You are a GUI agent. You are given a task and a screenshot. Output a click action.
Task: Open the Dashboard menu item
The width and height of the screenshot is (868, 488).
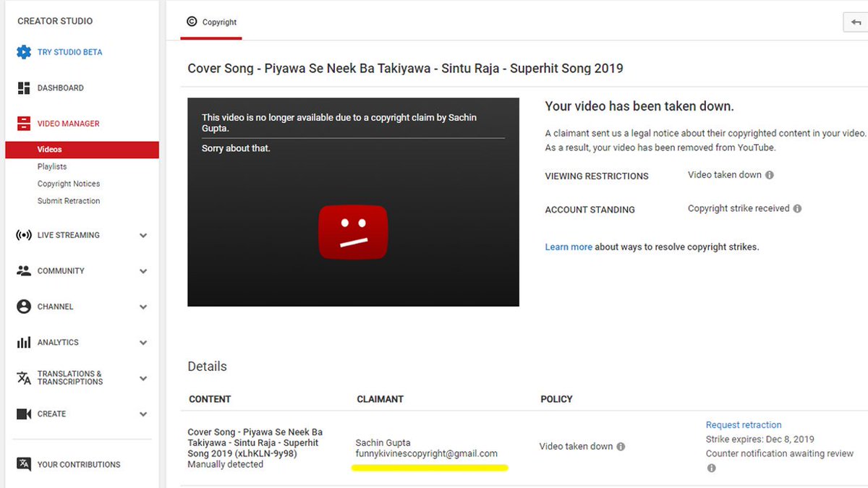click(61, 88)
